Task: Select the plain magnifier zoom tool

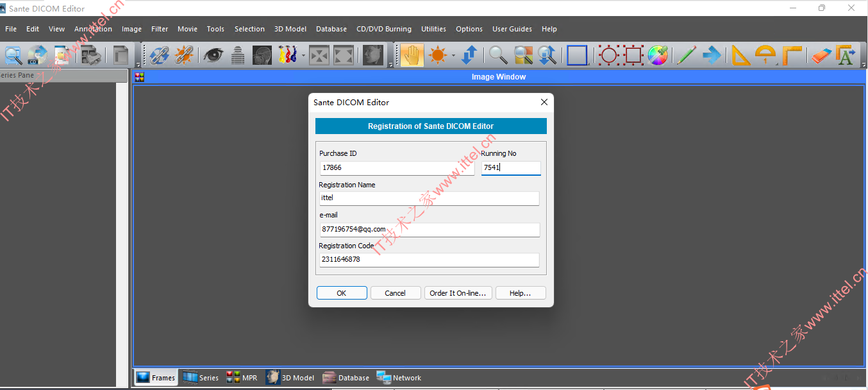Action: (498, 55)
